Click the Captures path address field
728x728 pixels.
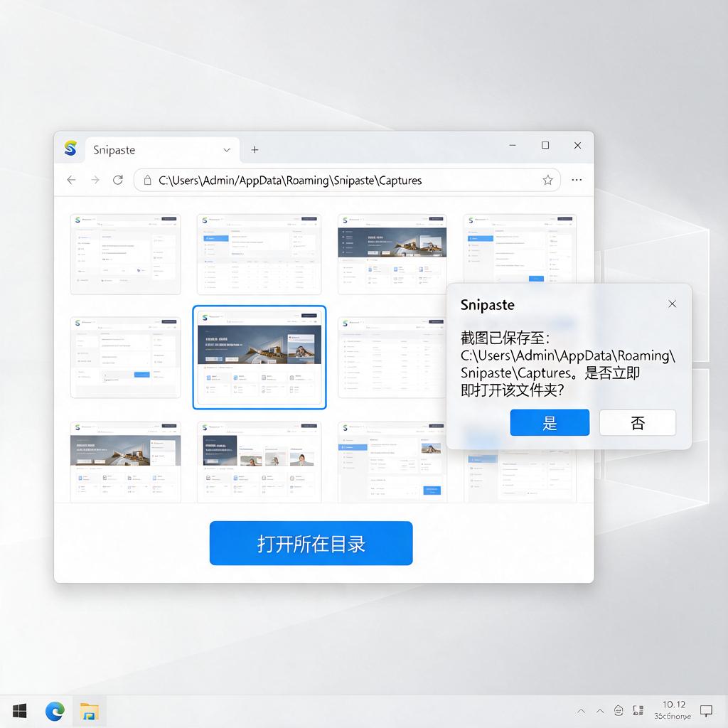(x=347, y=180)
